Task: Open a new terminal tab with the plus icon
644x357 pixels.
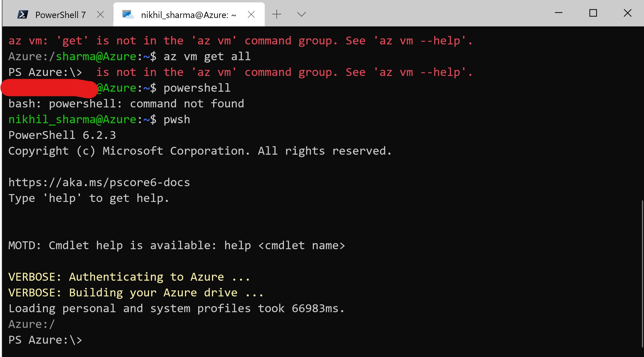Action: [276, 13]
